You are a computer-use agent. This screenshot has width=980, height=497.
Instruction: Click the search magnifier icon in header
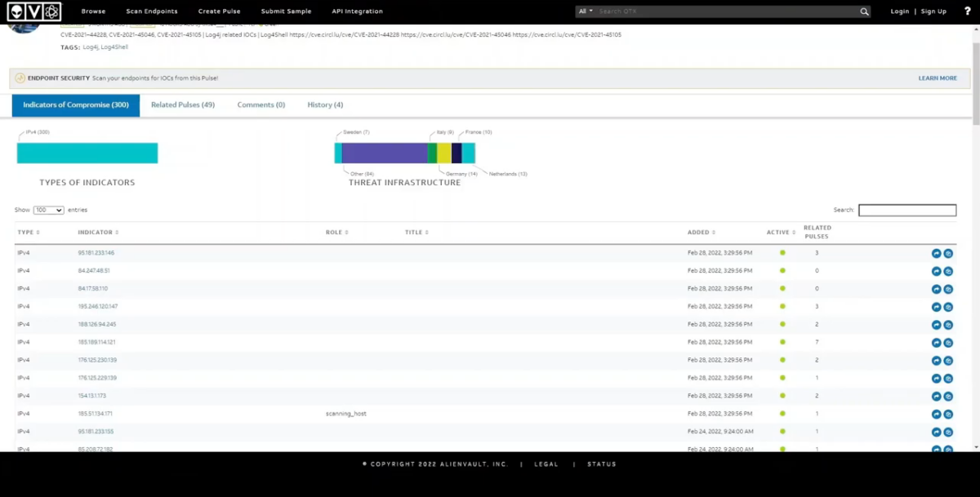(864, 11)
